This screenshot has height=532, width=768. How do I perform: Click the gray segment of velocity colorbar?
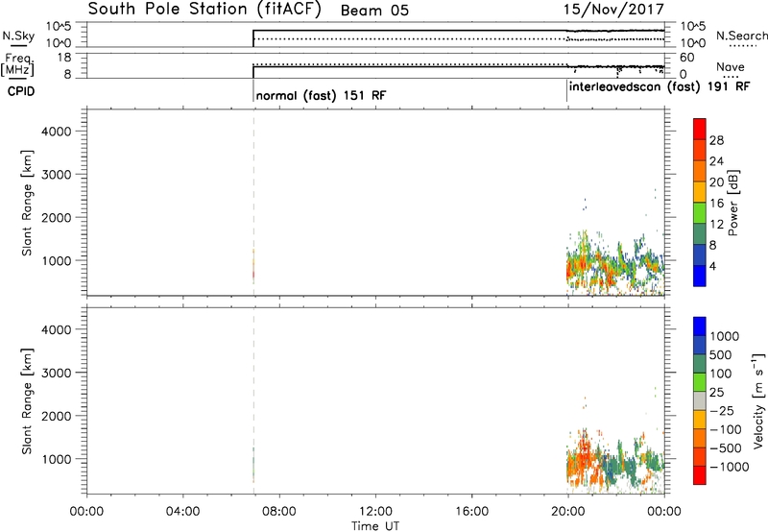pos(700,400)
